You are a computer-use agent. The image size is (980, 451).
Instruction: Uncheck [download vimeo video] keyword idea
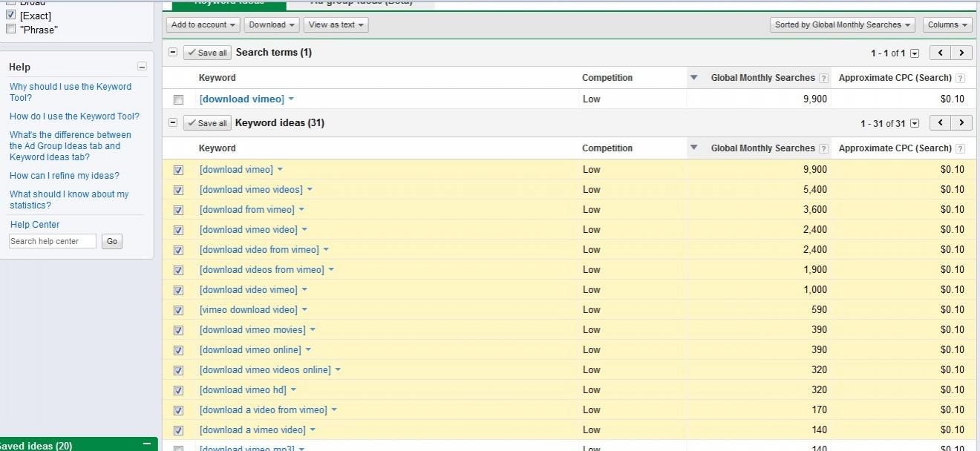point(178,230)
